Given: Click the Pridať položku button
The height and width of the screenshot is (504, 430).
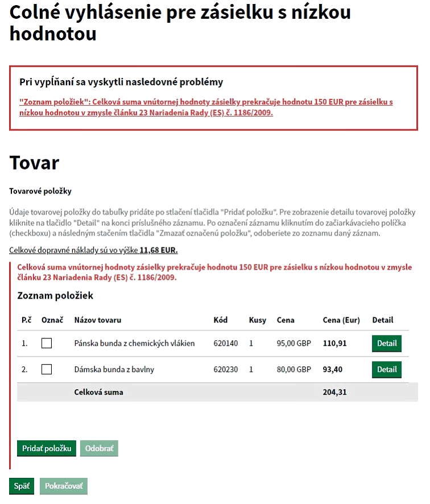Looking at the screenshot, I should pos(47,448).
